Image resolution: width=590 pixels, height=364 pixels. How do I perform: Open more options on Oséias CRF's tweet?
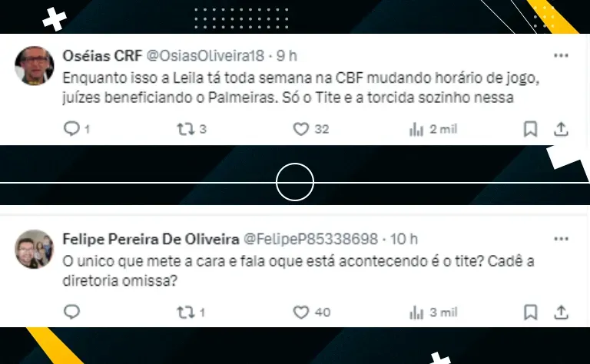pos(561,55)
